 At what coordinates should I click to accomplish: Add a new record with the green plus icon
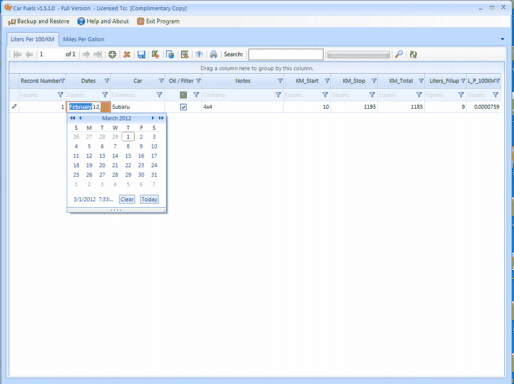[112, 54]
